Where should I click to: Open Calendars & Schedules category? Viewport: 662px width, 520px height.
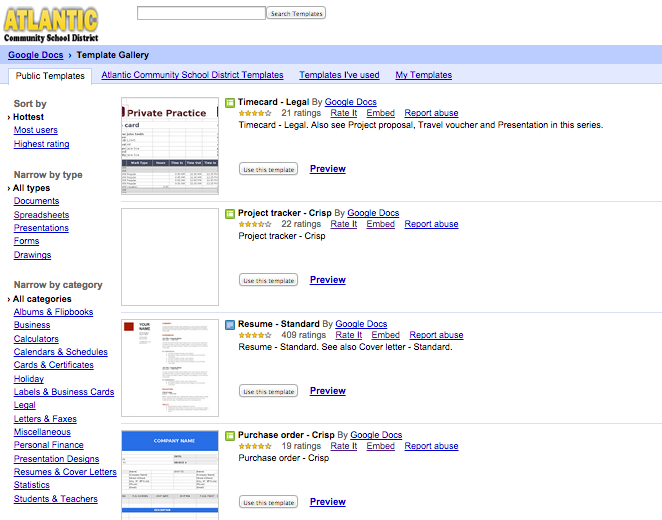60,352
